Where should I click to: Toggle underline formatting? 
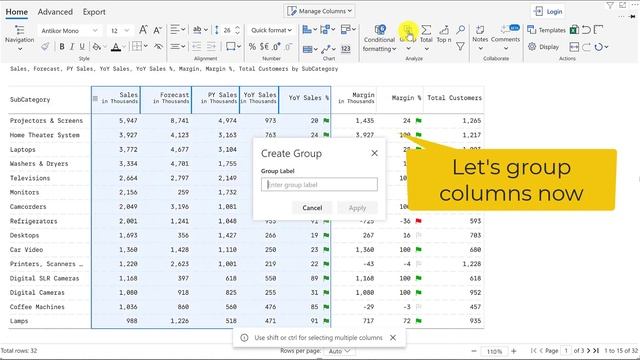[82, 47]
